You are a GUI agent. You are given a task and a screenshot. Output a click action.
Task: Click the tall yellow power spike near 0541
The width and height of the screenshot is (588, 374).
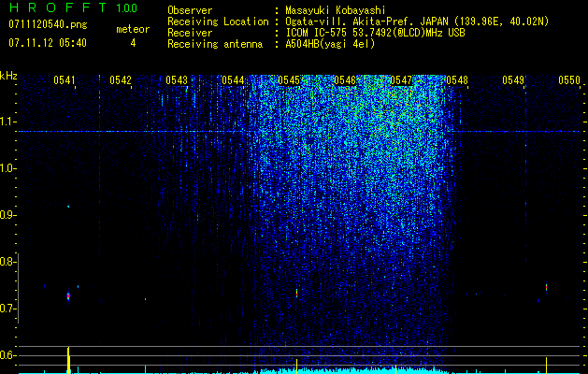click(68, 360)
